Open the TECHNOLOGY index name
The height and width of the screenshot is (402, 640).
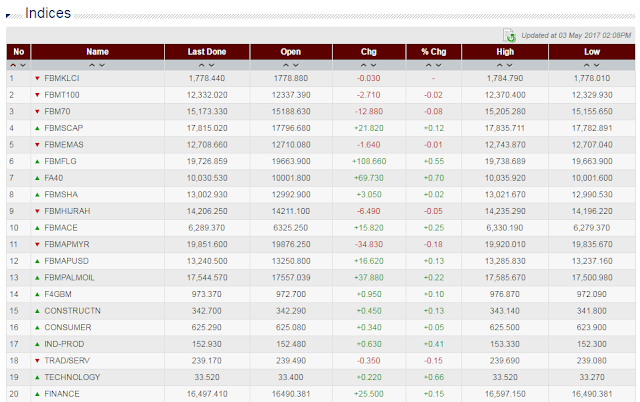[72, 378]
